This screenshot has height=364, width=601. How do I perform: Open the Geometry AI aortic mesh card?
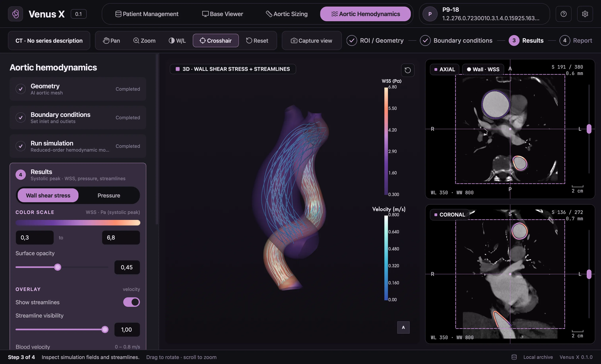point(78,89)
